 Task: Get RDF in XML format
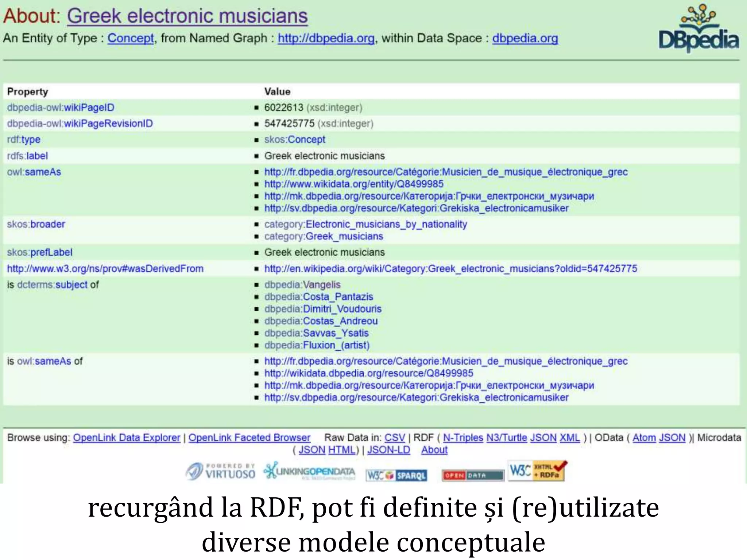pos(570,437)
